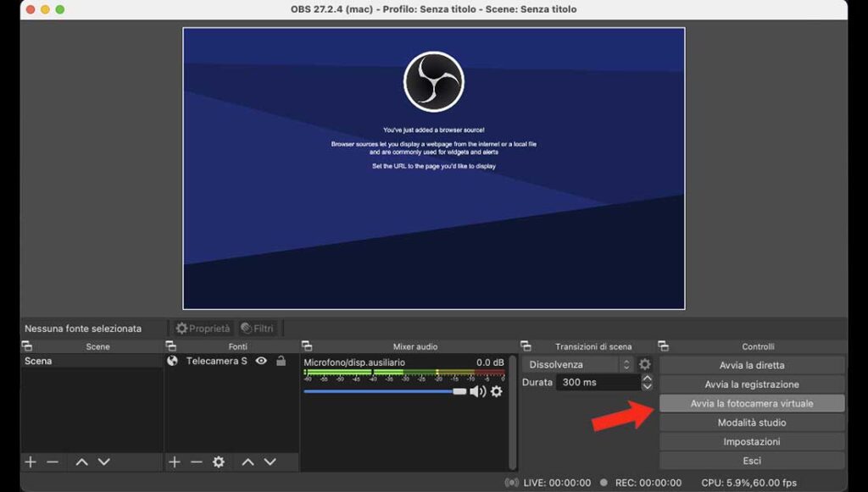The height and width of the screenshot is (492, 868).
Task: Select Scena in the Scene list
Action: tap(92, 361)
